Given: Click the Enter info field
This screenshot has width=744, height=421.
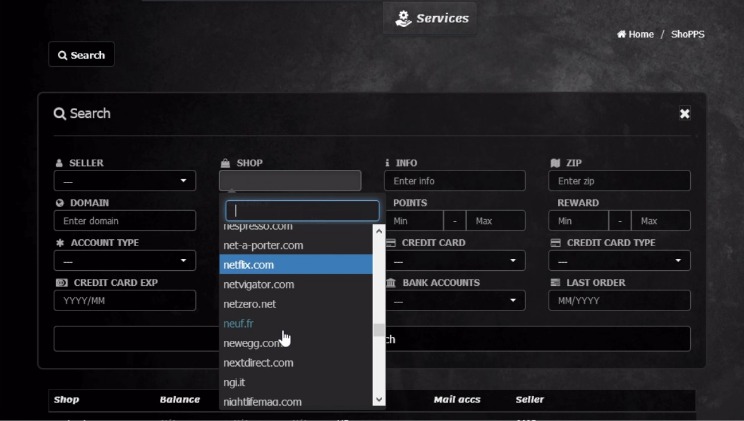Looking at the screenshot, I should [455, 181].
